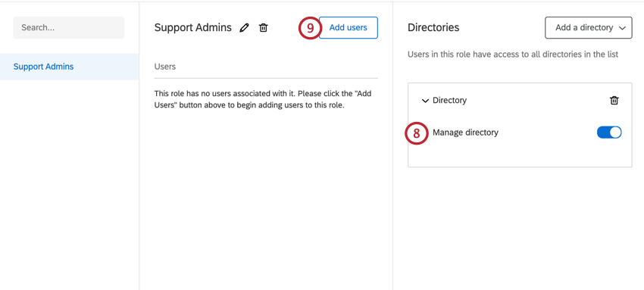Click the no users associated message text
Viewport: 644px width, 290px height.
(263, 99)
